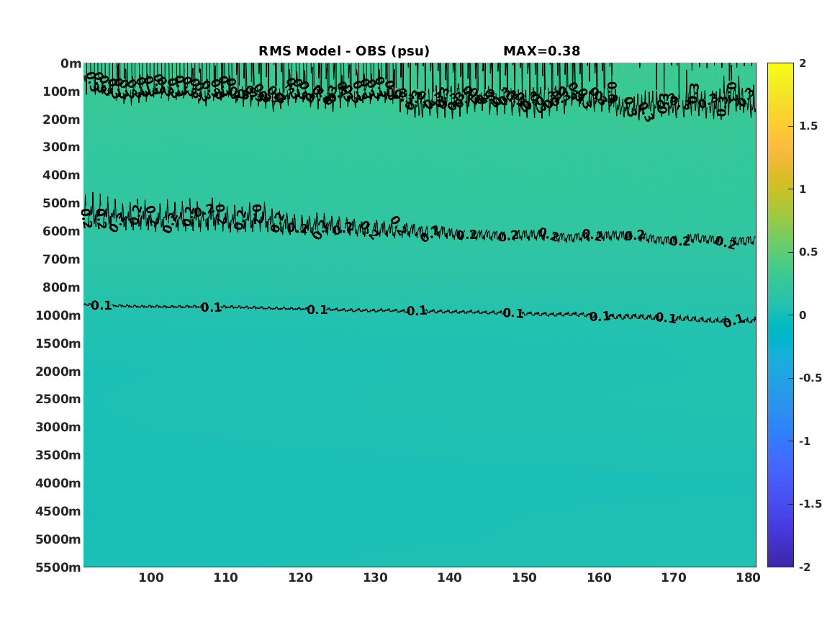Click the horizontal axis tick label "170"
The image size is (840, 630).
tap(674, 577)
